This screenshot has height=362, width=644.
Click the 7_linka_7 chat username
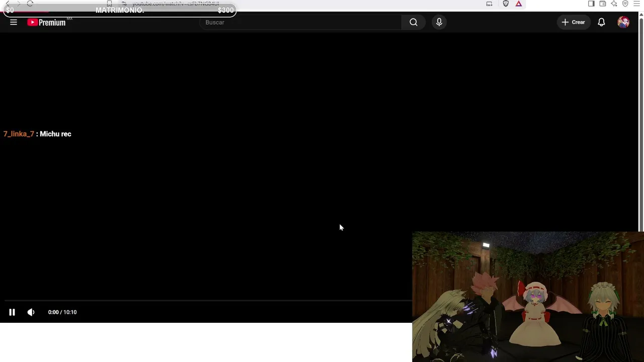19,134
